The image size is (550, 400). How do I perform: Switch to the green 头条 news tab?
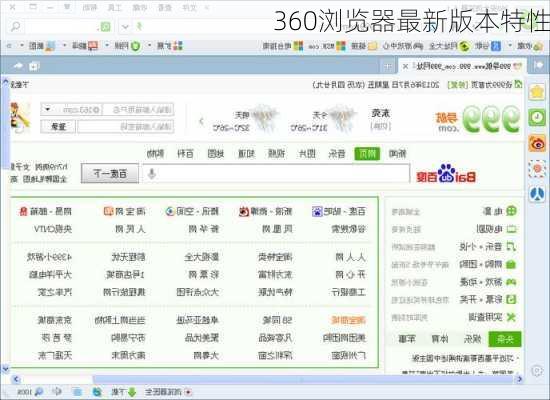[505, 339]
